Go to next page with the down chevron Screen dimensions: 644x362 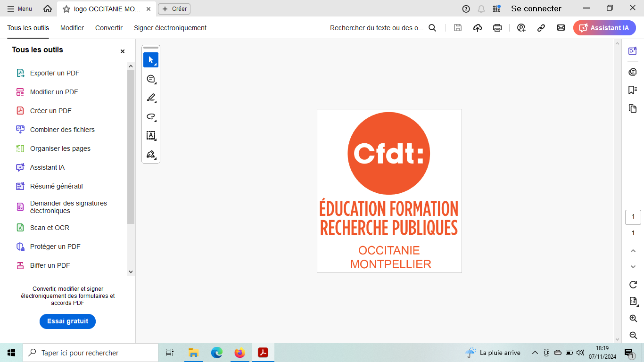633,267
